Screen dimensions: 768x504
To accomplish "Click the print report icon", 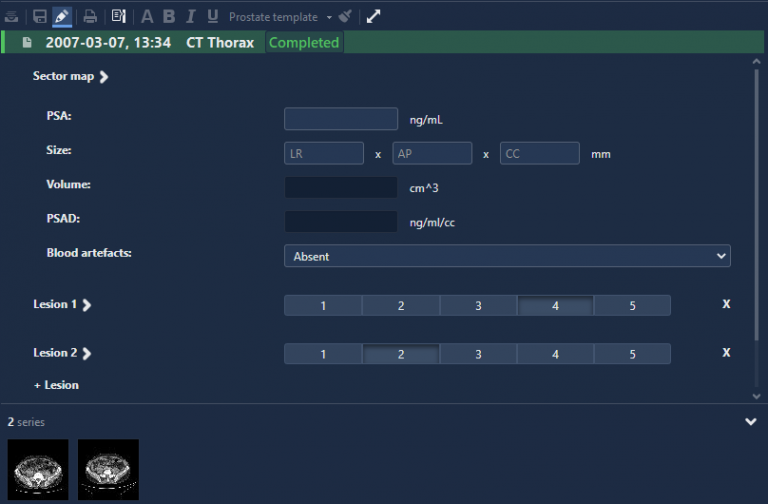I will (x=90, y=16).
